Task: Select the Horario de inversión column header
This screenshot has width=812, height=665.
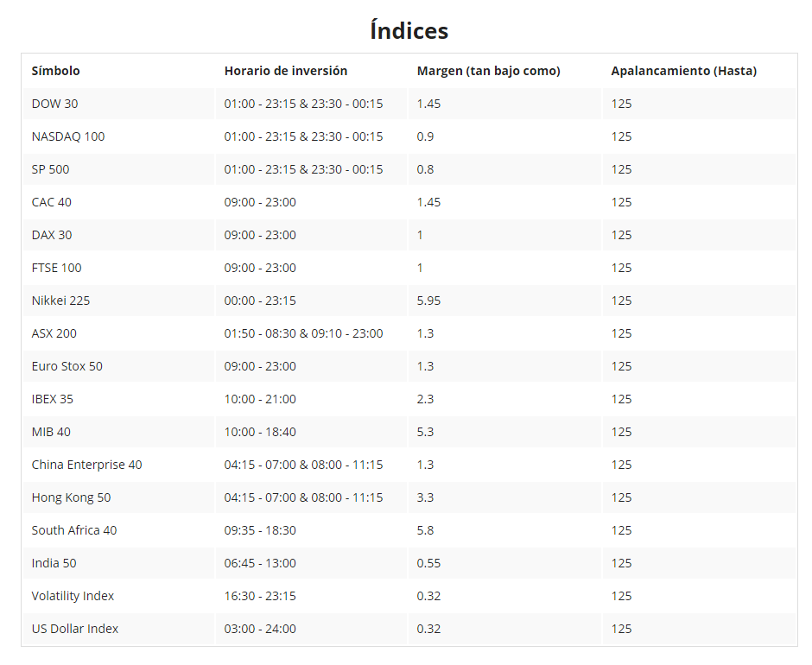Action: (x=286, y=71)
